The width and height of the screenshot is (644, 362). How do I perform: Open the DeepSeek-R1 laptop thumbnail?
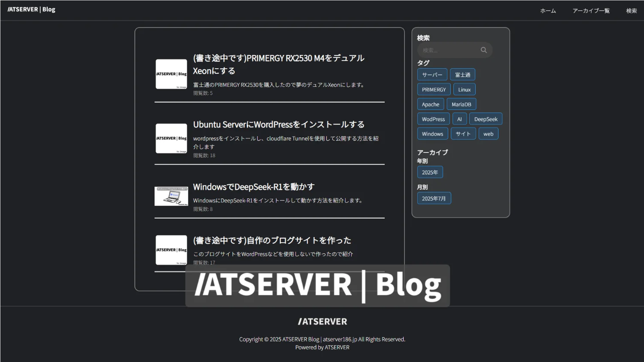pyautogui.click(x=171, y=196)
